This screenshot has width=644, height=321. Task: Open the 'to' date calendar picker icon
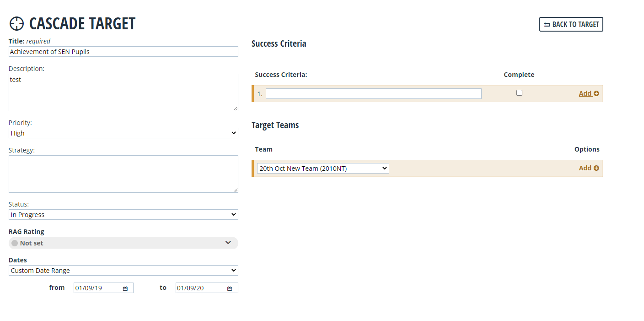(x=230, y=288)
